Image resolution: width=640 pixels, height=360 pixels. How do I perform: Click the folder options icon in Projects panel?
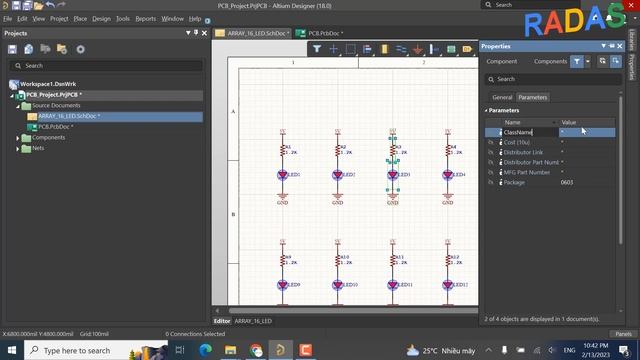pos(62,49)
